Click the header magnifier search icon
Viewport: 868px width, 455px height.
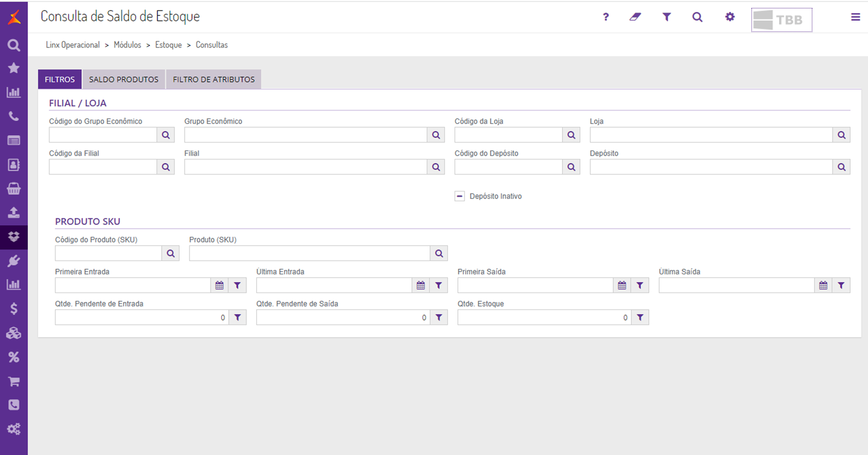[697, 17]
